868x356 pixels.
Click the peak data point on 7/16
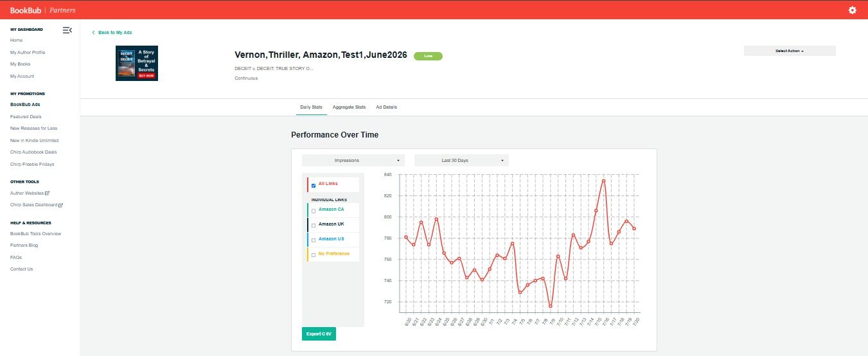coord(603,181)
